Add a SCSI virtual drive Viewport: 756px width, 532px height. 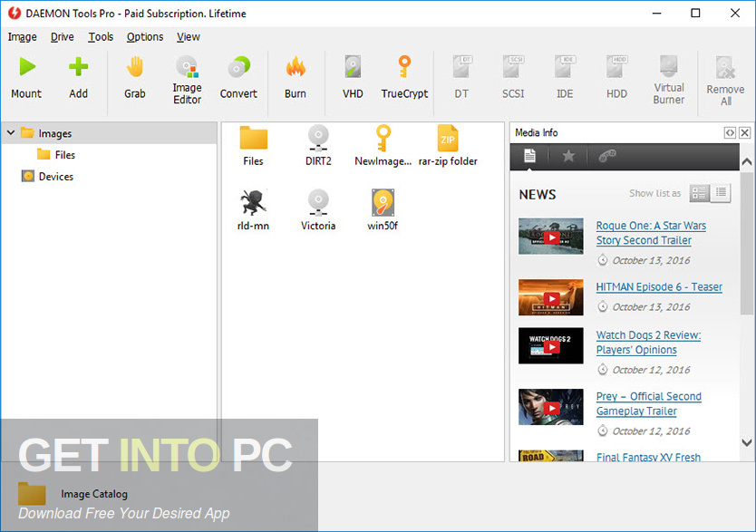[x=513, y=78]
